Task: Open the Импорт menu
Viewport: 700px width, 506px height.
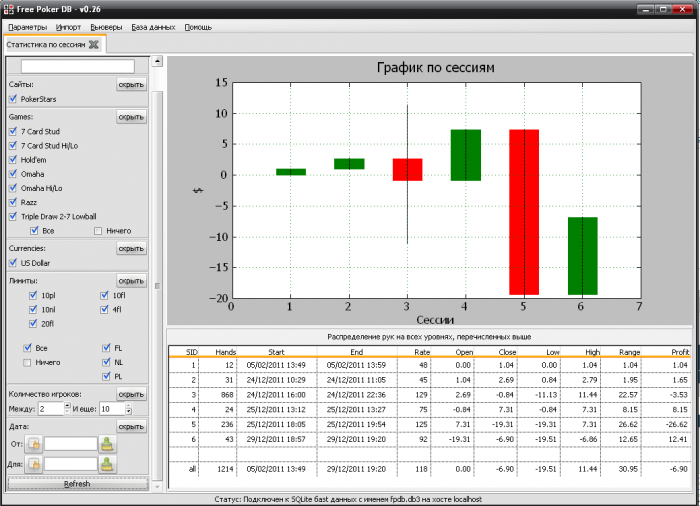Action: [68, 27]
